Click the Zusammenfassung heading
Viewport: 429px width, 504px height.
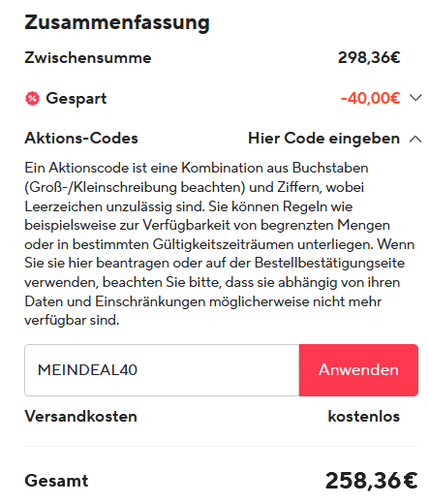[x=117, y=22]
